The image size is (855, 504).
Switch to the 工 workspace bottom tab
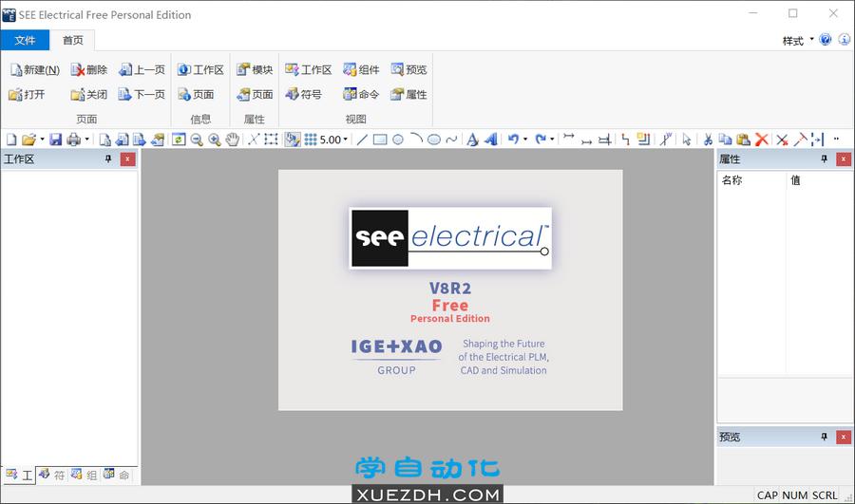(x=19, y=475)
